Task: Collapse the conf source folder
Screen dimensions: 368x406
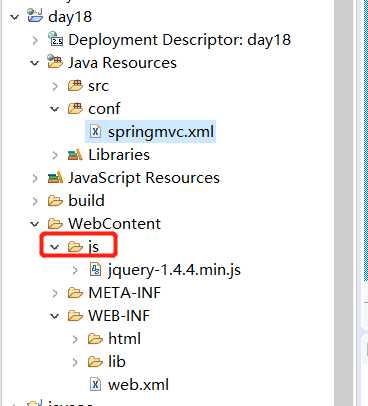Action: pos(55,109)
